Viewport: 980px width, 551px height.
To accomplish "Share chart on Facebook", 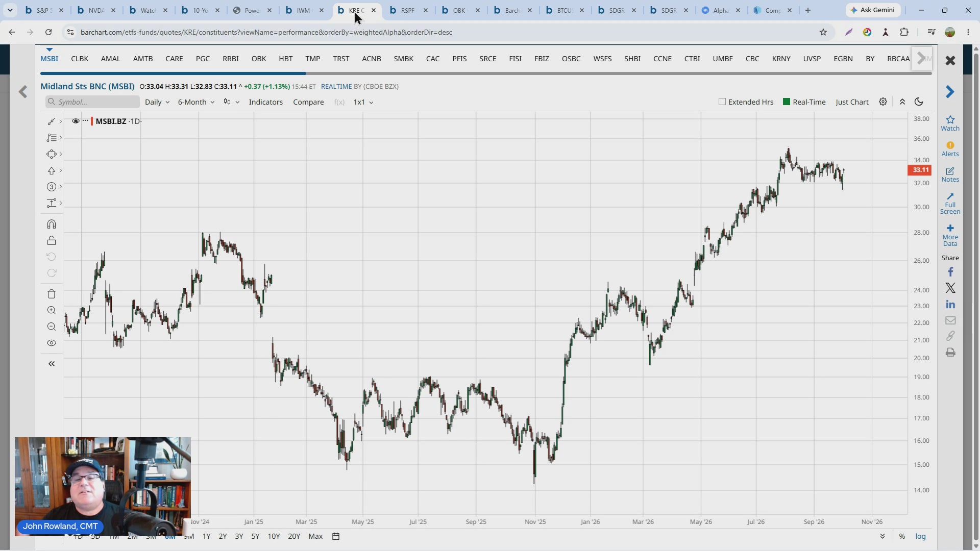I will coord(950,272).
